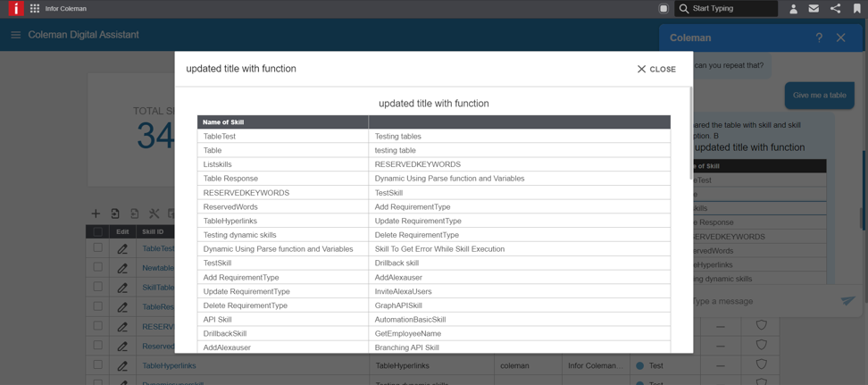Image resolution: width=868 pixels, height=385 pixels.
Task: Select the 'AutomationBasicSkill' cell
Action: pyautogui.click(x=519, y=319)
